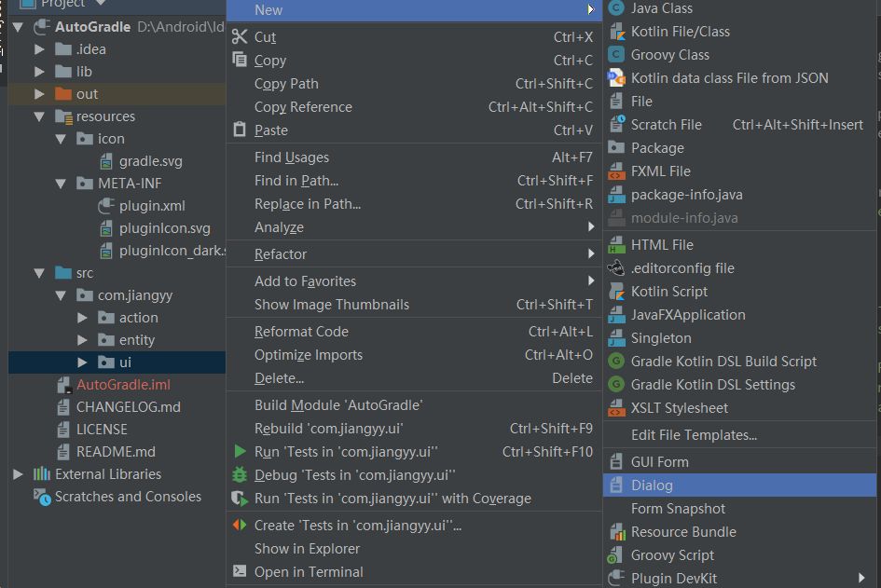Select plugin.xml in project tree
Screen dimensions: 881x588
coord(152,206)
